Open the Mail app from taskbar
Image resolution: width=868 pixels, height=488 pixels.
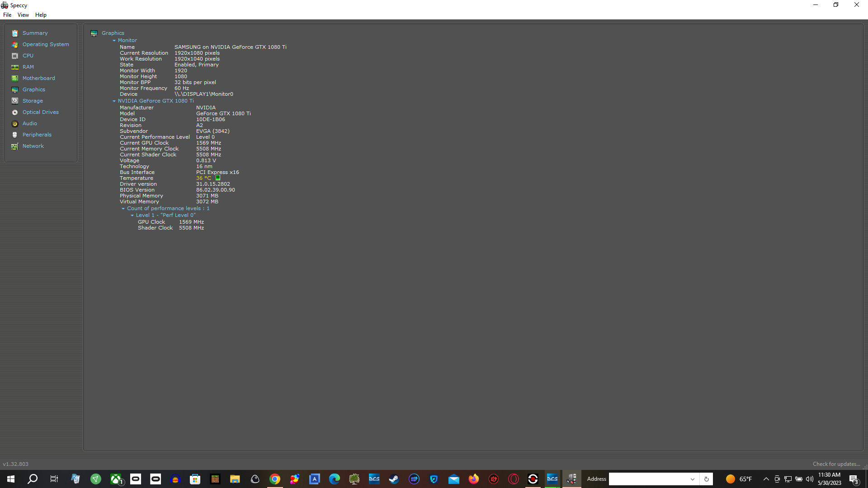coord(454,479)
